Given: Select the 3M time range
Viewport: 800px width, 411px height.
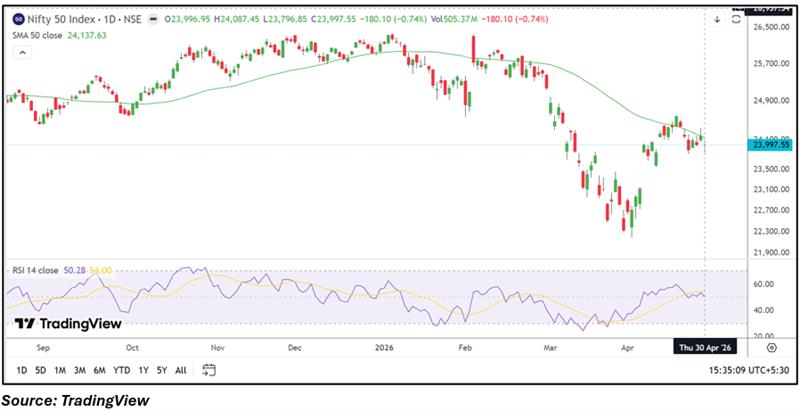Looking at the screenshot, I should 80,370.
